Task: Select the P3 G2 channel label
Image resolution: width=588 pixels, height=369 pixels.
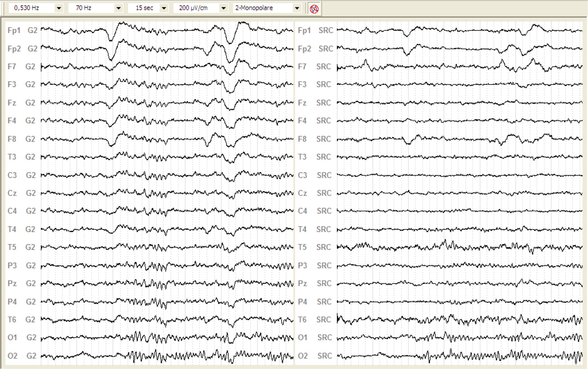Action: [21, 265]
